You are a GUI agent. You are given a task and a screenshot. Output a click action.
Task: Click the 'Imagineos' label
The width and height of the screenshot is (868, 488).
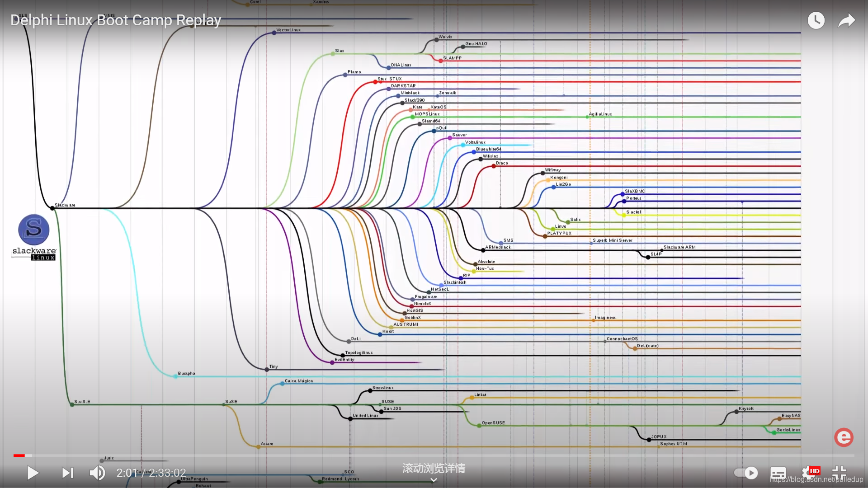click(x=605, y=318)
